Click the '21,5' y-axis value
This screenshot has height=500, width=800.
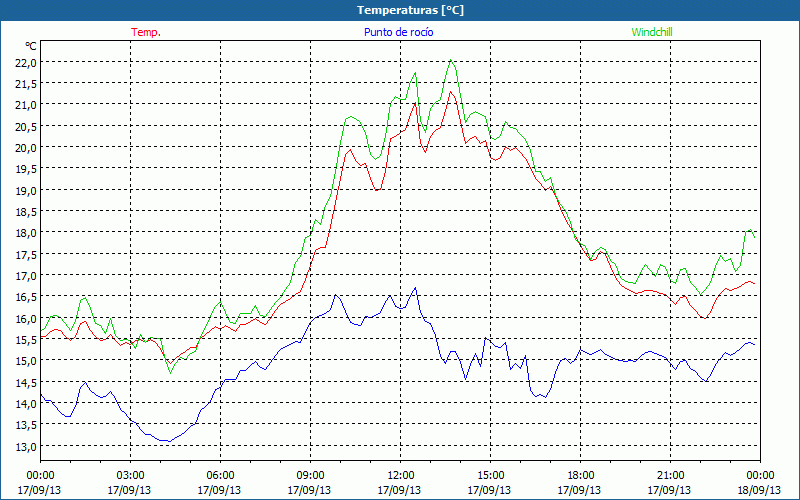[26, 84]
